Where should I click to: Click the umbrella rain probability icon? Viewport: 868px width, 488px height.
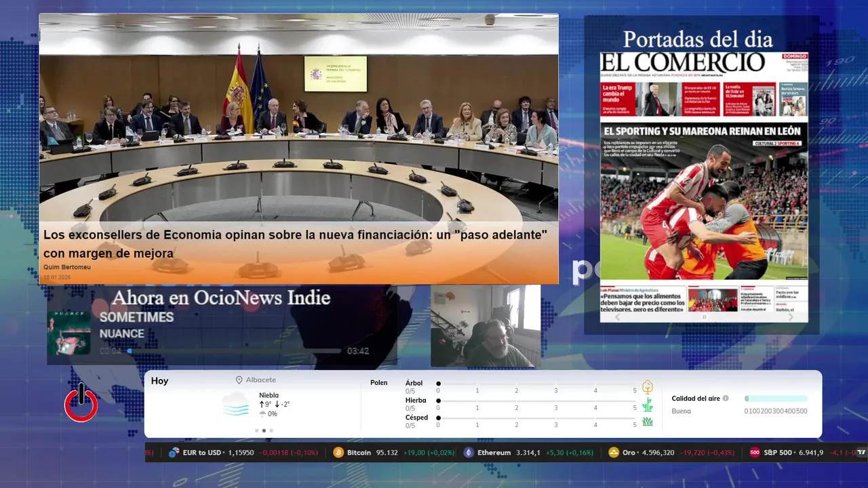262,413
